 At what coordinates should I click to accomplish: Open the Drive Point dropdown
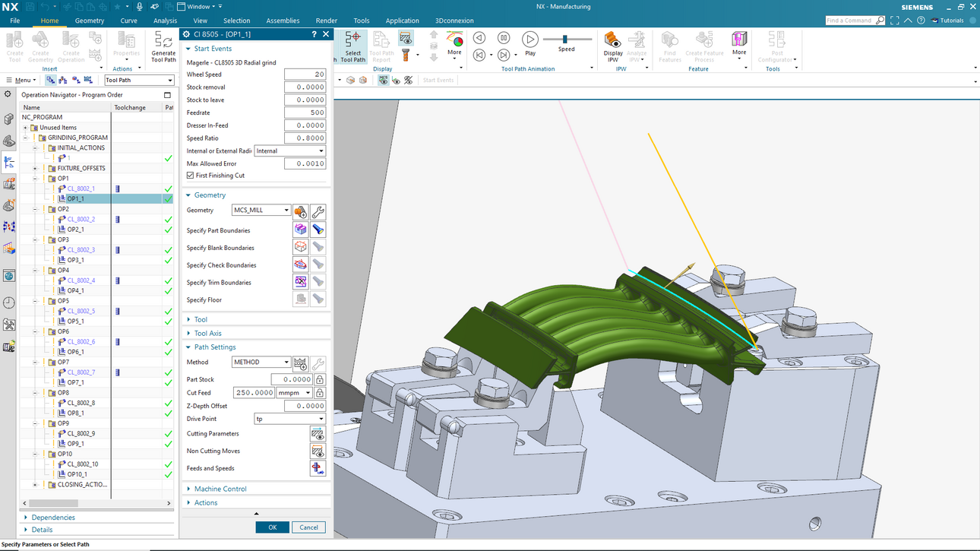289,419
